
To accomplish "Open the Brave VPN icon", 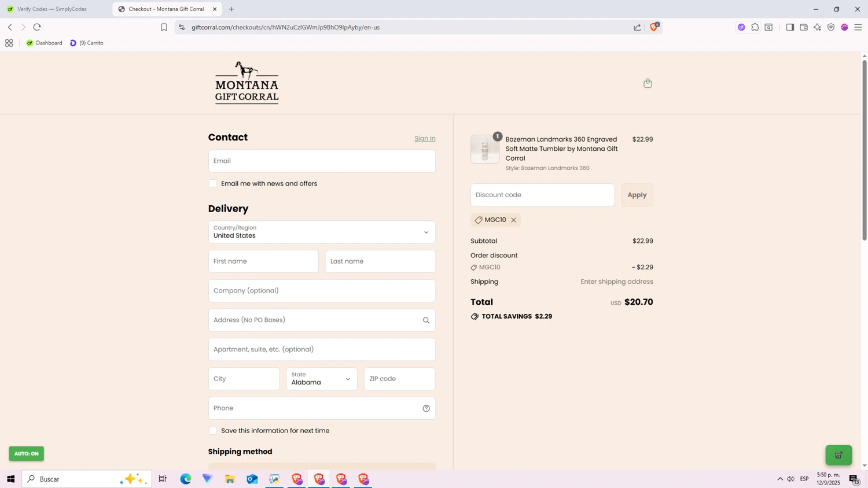I will pos(831,27).
